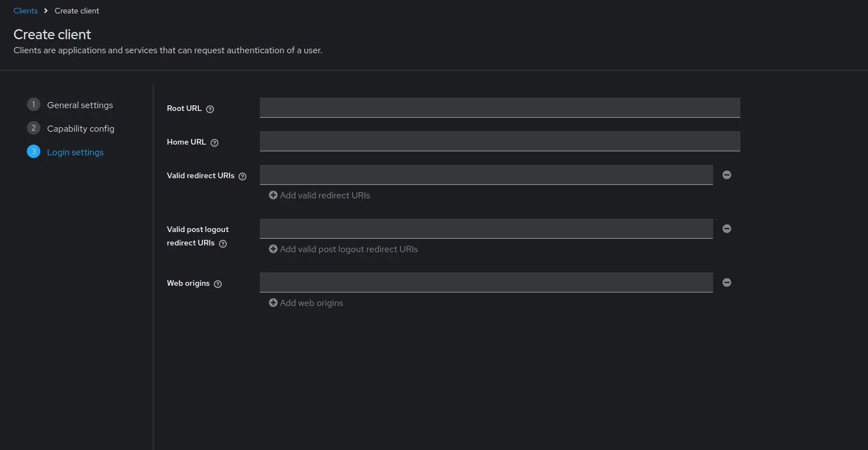The image size is (868, 450).
Task: Click the Valid redirect URIs text field
Action: pyautogui.click(x=486, y=175)
